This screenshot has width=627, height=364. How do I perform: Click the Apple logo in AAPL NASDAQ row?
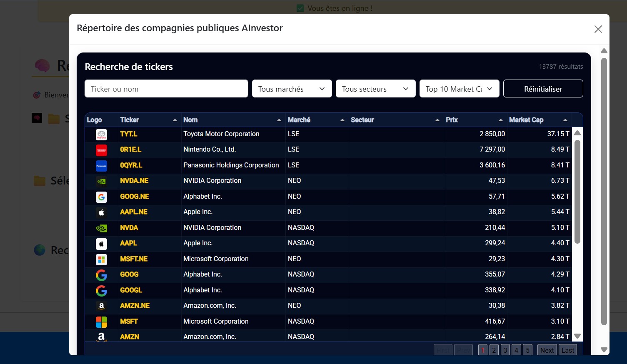pyautogui.click(x=101, y=244)
